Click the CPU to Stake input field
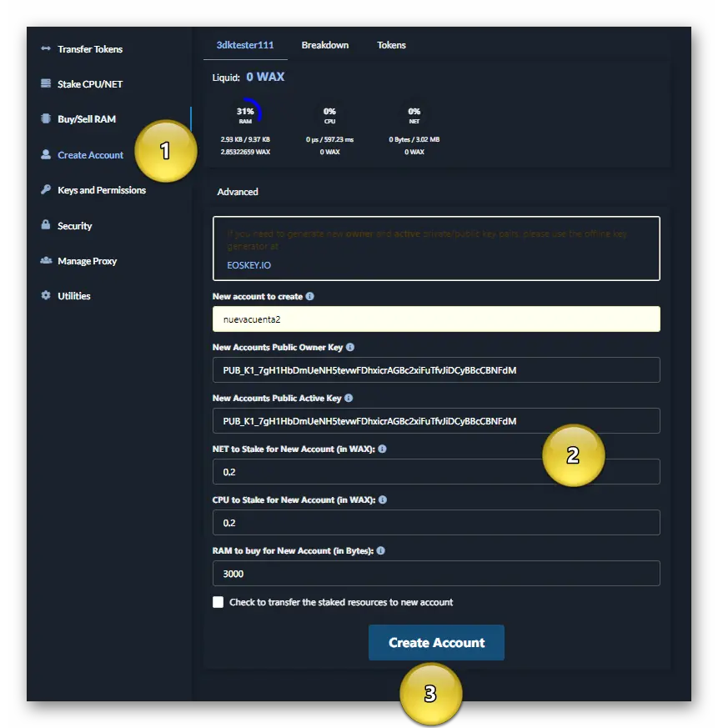 point(437,522)
